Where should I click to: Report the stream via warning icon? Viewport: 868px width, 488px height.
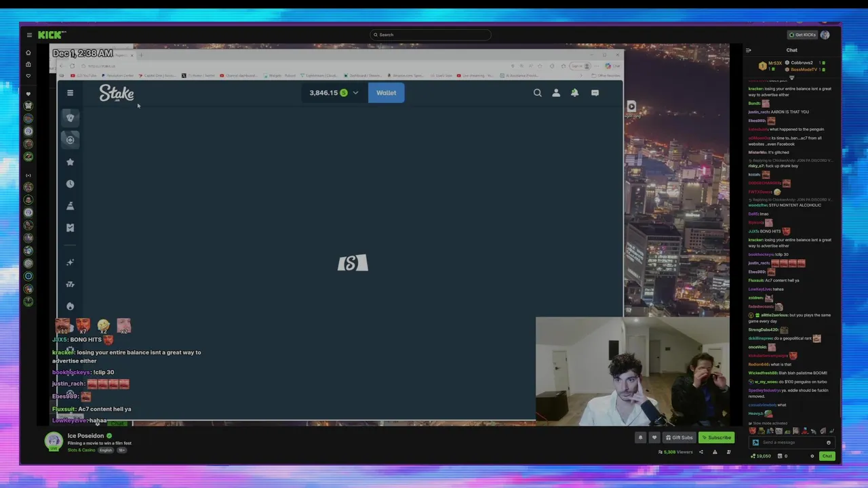[715, 452]
